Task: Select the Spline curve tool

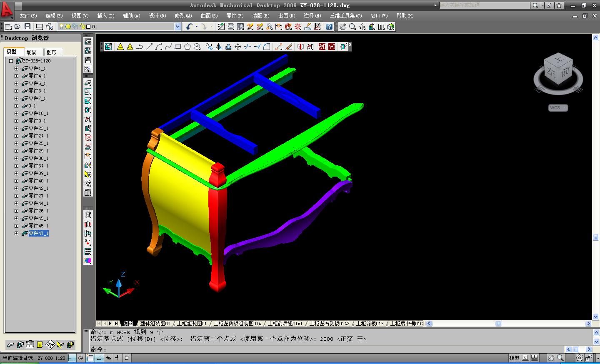Action: [x=168, y=47]
